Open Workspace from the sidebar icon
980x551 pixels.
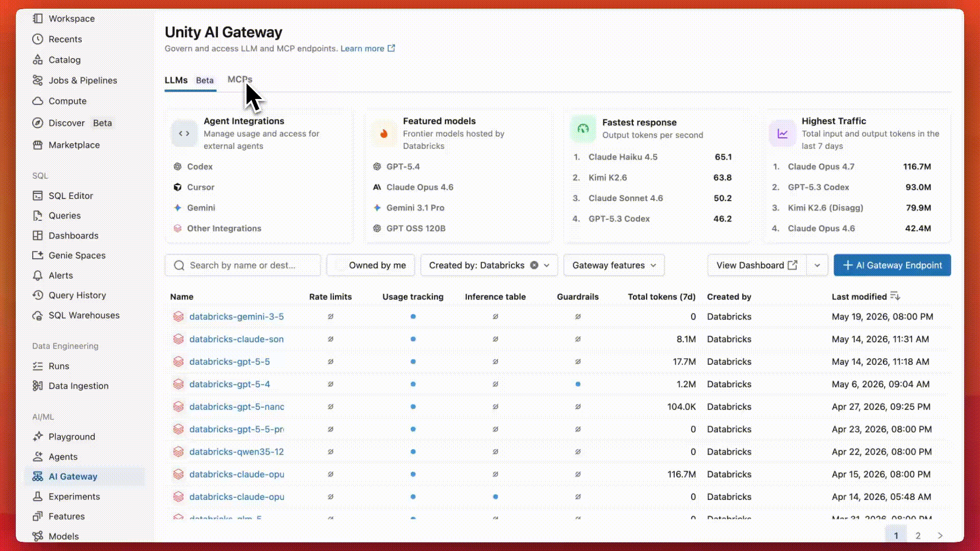(x=37, y=18)
